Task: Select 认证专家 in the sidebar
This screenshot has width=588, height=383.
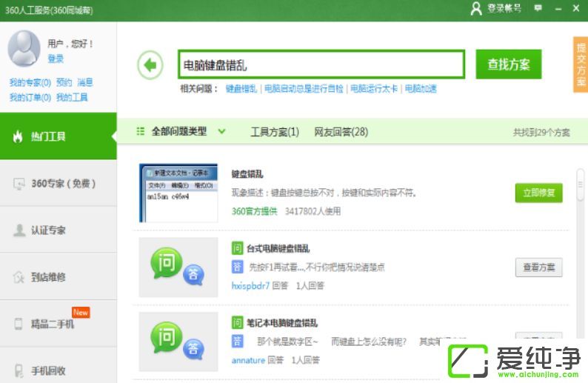Action: point(58,230)
